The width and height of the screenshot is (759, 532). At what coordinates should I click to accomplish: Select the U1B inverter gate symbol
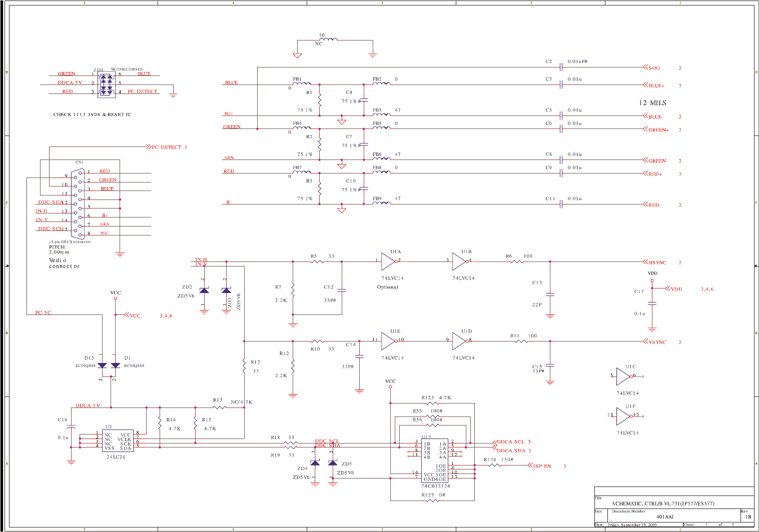click(459, 261)
